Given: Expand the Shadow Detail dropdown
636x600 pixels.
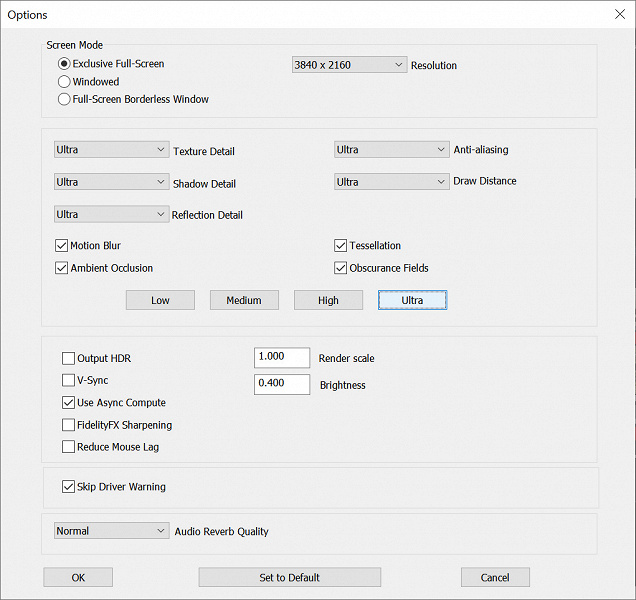Looking at the screenshot, I should tap(112, 182).
